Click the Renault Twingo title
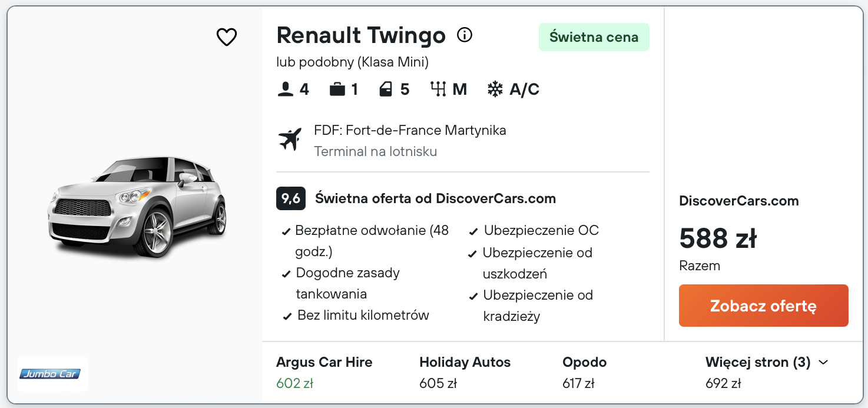868x408 pixels. [x=361, y=35]
